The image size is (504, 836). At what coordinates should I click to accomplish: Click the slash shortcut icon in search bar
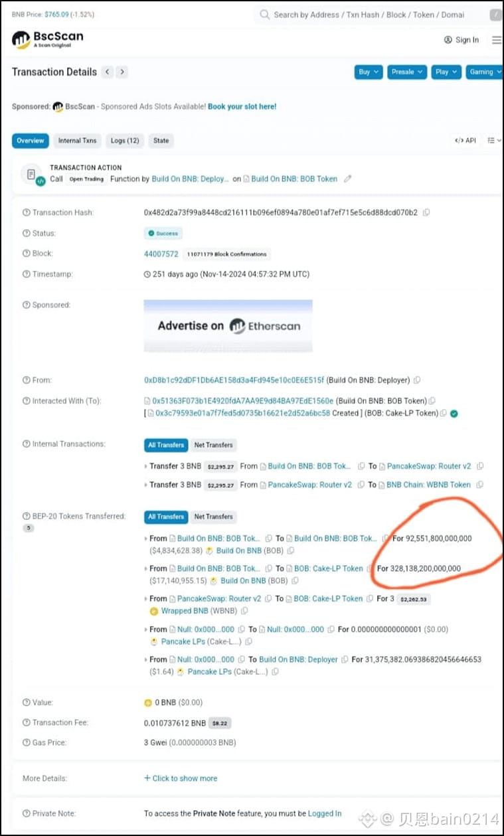coord(495,14)
